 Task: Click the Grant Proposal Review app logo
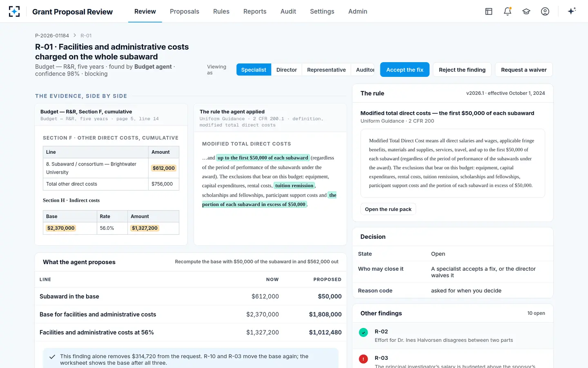click(x=14, y=11)
